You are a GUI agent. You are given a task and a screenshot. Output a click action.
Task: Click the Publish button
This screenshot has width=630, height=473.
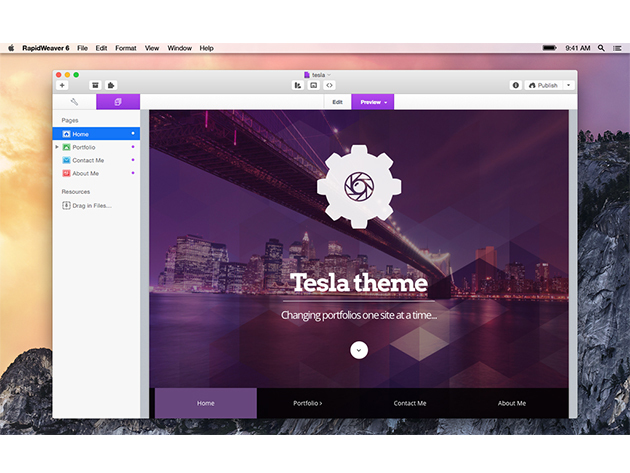(x=543, y=85)
